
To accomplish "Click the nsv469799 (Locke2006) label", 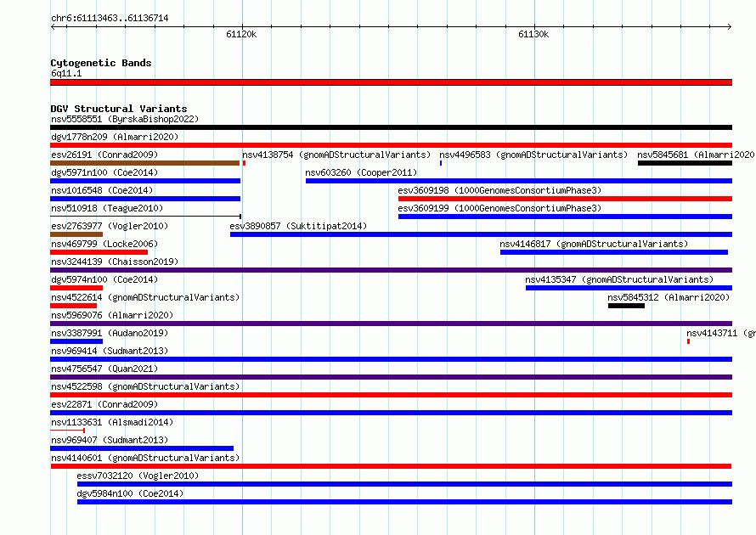I will click(104, 244).
